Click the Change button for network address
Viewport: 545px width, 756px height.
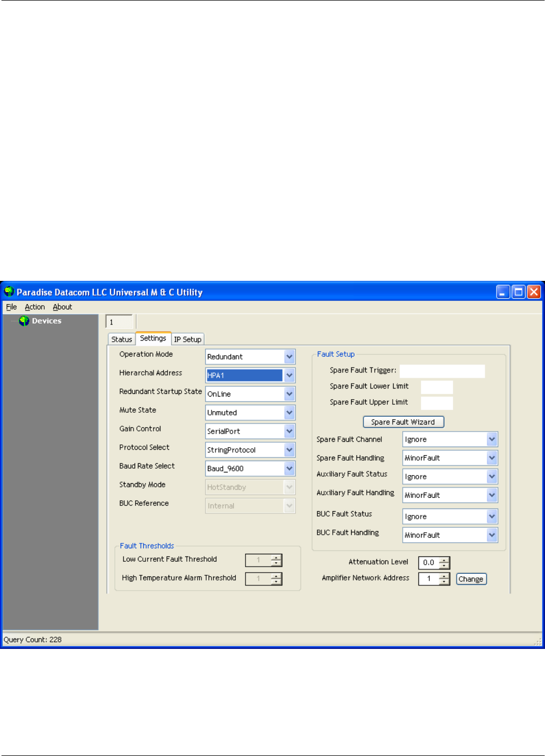coord(471,579)
